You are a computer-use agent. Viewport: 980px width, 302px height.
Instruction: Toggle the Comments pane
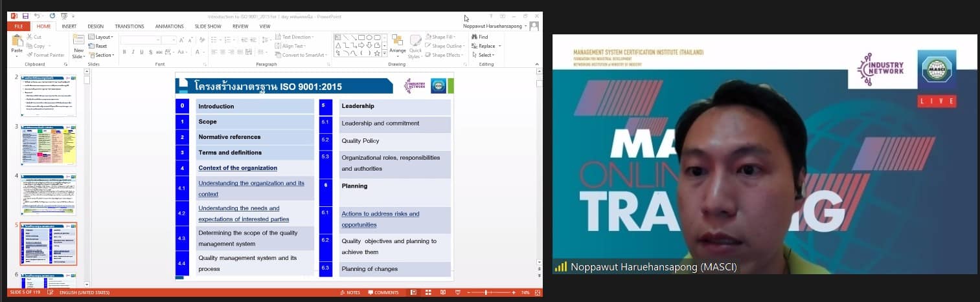tap(383, 292)
